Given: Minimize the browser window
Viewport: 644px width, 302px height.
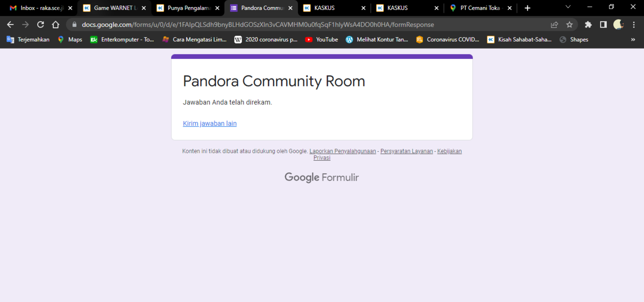Looking at the screenshot, I should pos(589,7).
